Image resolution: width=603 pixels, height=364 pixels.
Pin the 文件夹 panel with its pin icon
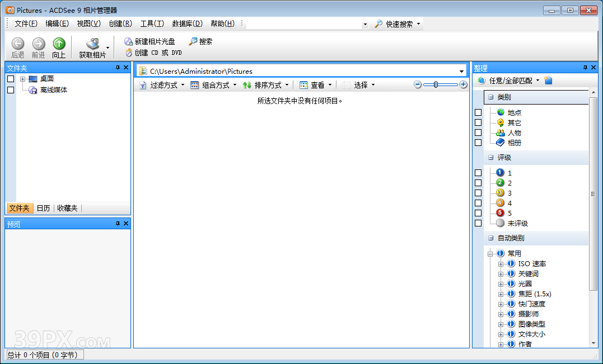pyautogui.click(x=118, y=67)
